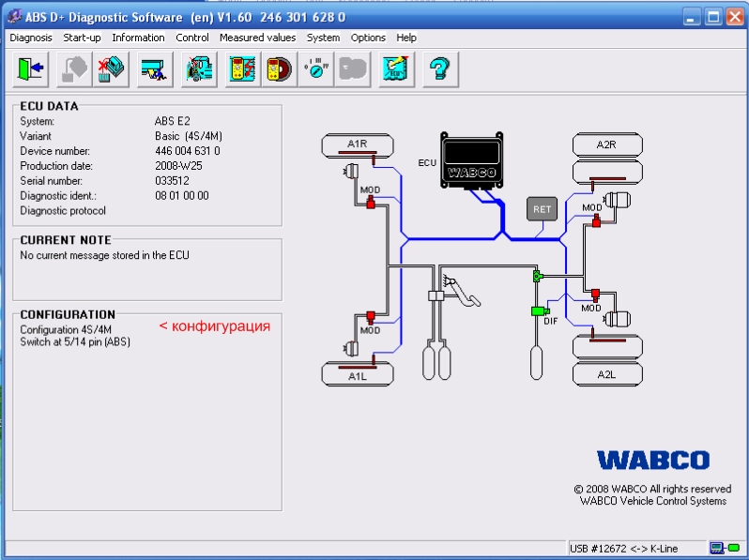This screenshot has height=560, width=749.
Task: Click the application icon in title bar
Action: [x=14, y=17]
